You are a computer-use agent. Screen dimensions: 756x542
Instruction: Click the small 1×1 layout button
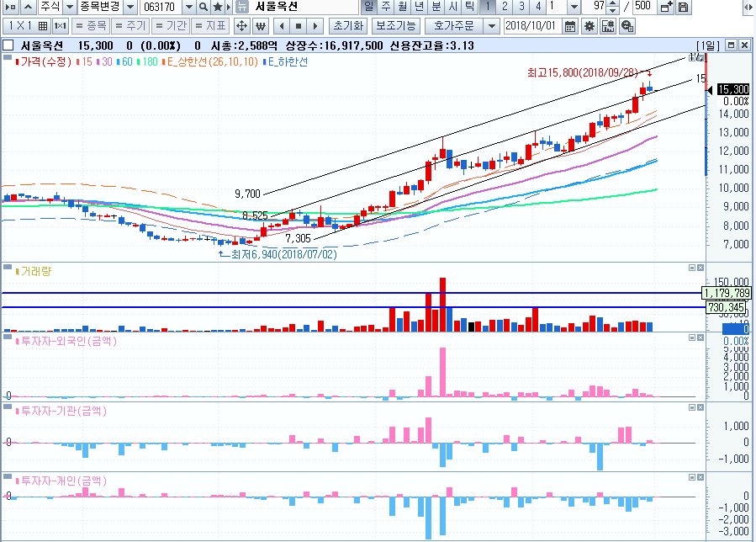[x=60, y=25]
